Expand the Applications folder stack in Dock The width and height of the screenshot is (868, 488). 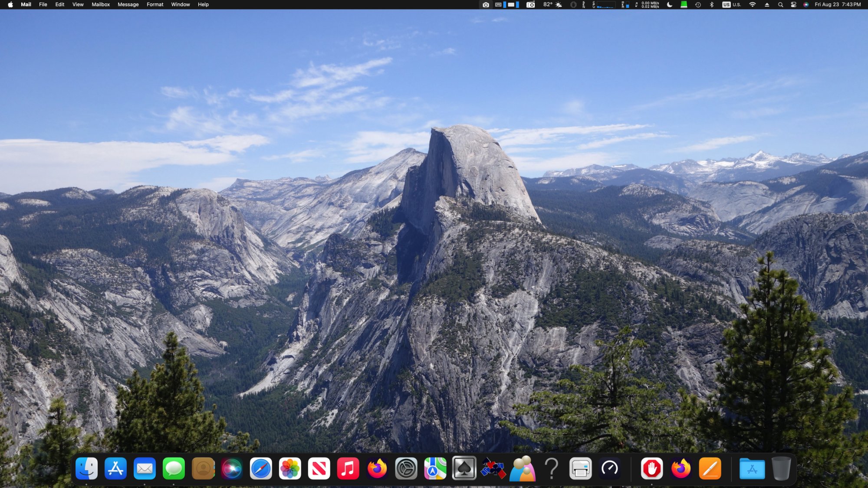pos(752,468)
